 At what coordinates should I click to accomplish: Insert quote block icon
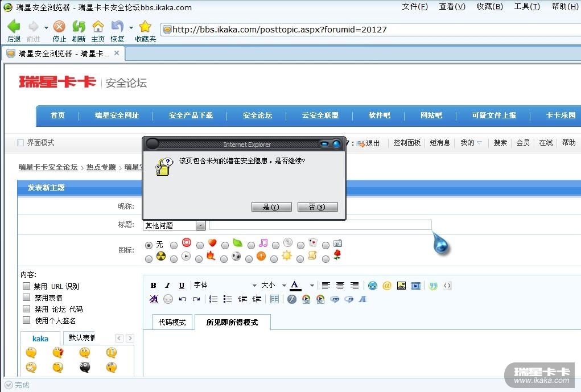[x=433, y=285]
